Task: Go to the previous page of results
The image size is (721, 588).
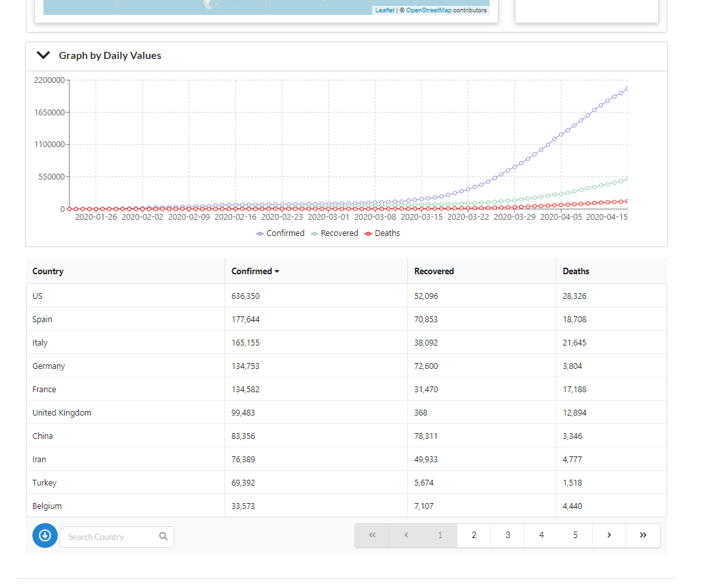Action: coord(406,535)
